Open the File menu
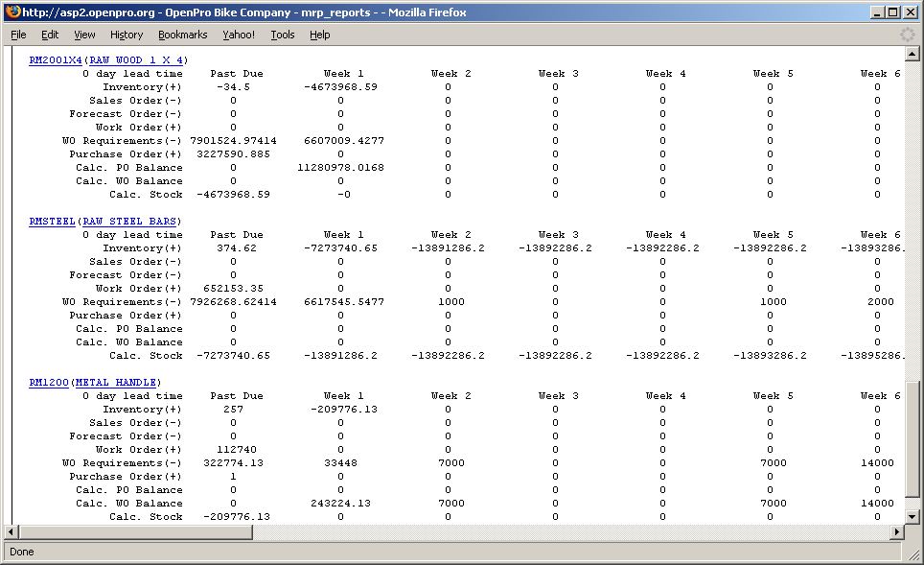Viewport: 924px width, 565px height. (18, 35)
